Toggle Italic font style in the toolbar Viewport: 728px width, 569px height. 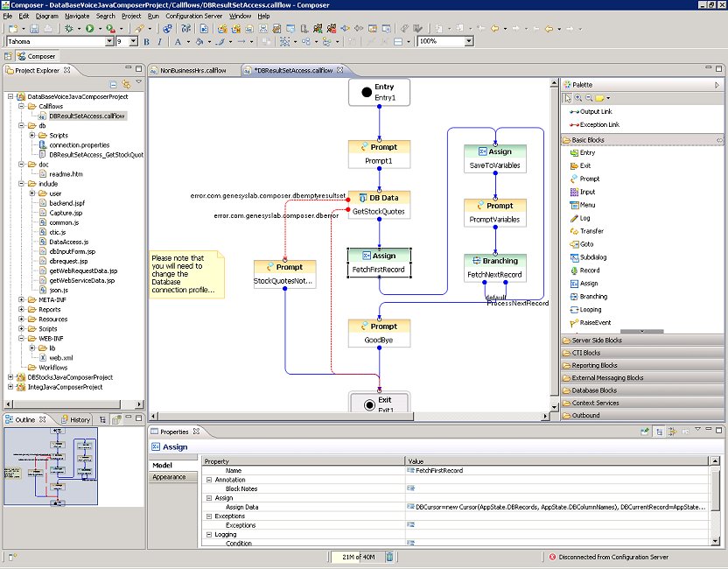point(160,41)
